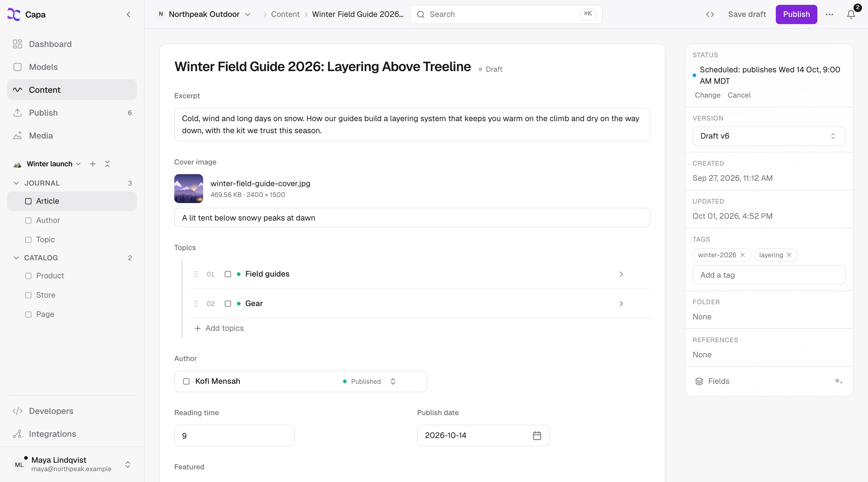Collapse the JOURNAL group
This screenshot has height=482, width=868.
point(16,183)
